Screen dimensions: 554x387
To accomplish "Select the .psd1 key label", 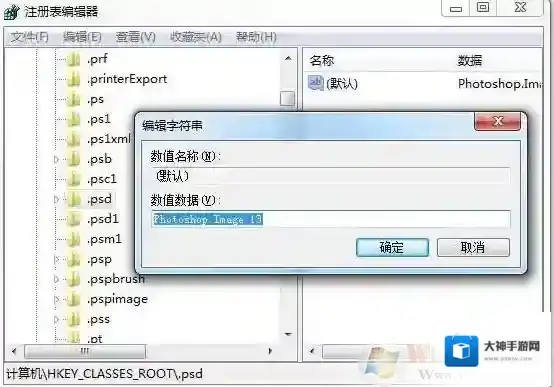I will pos(102,219).
